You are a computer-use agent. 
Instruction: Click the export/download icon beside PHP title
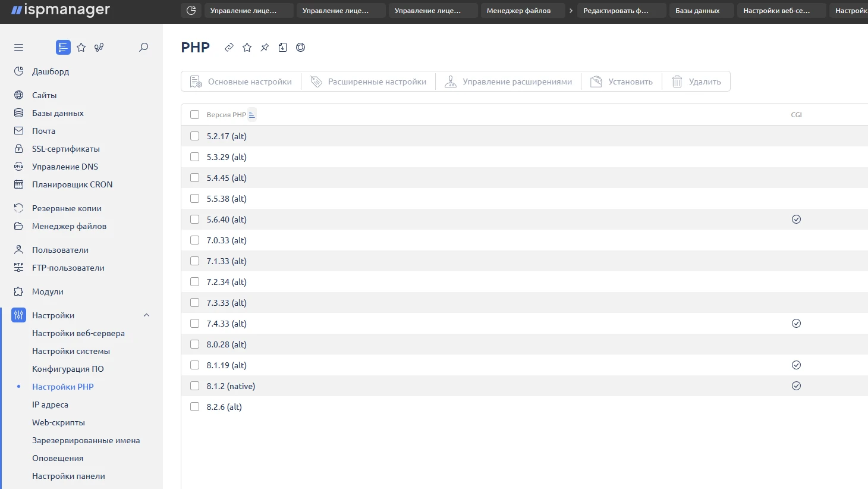click(x=282, y=48)
